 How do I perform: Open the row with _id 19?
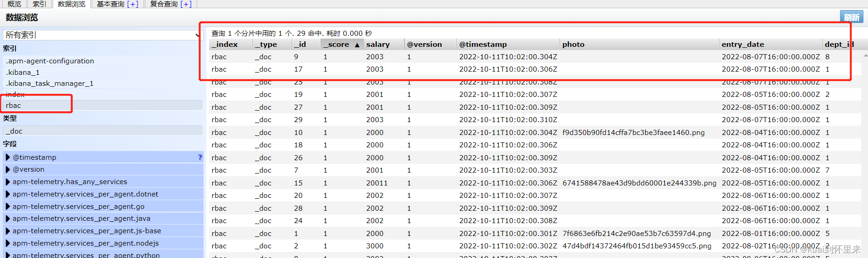535,95
